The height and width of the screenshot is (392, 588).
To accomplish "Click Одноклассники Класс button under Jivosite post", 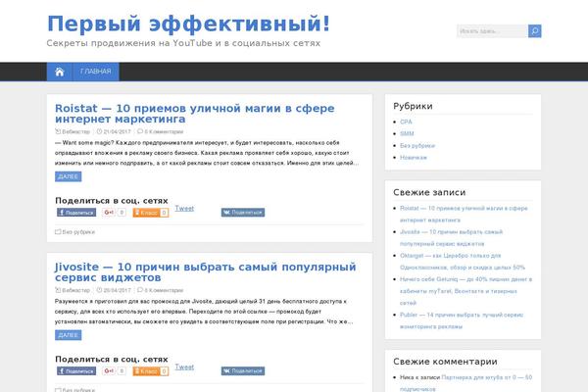I will click(x=151, y=371).
